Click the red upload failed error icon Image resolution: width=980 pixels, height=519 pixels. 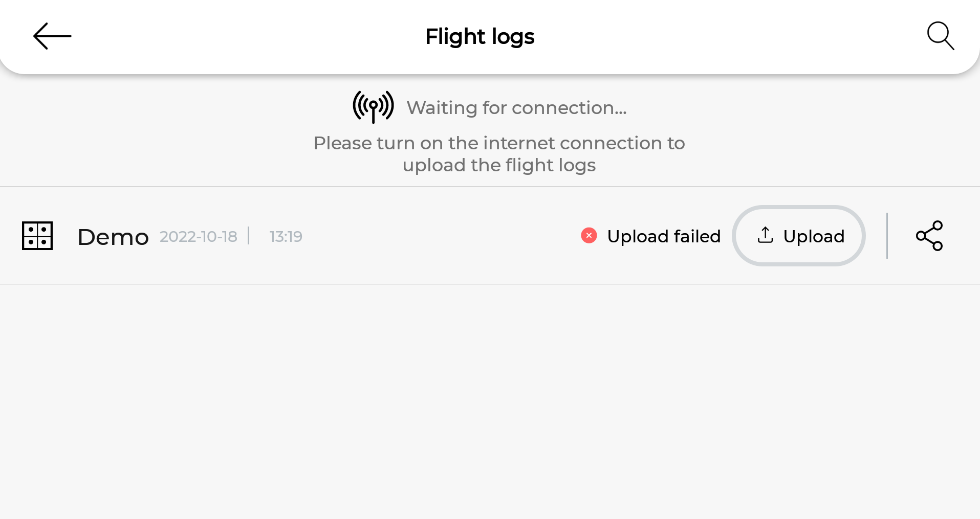(589, 235)
